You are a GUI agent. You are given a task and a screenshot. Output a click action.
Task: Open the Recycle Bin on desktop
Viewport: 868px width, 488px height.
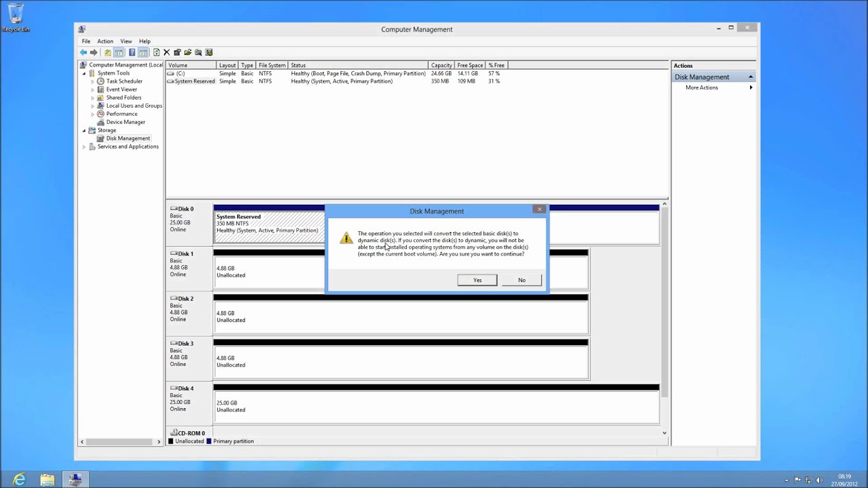[x=15, y=18]
